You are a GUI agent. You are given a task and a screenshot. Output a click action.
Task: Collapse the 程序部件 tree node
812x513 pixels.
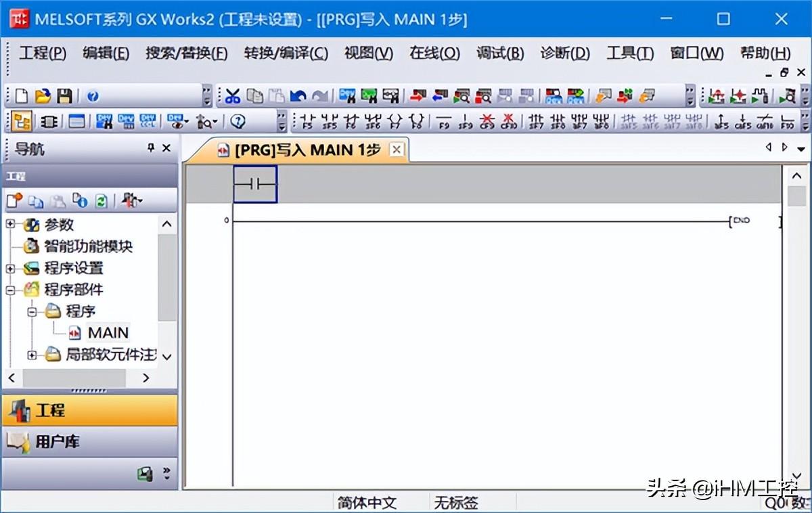(10, 290)
